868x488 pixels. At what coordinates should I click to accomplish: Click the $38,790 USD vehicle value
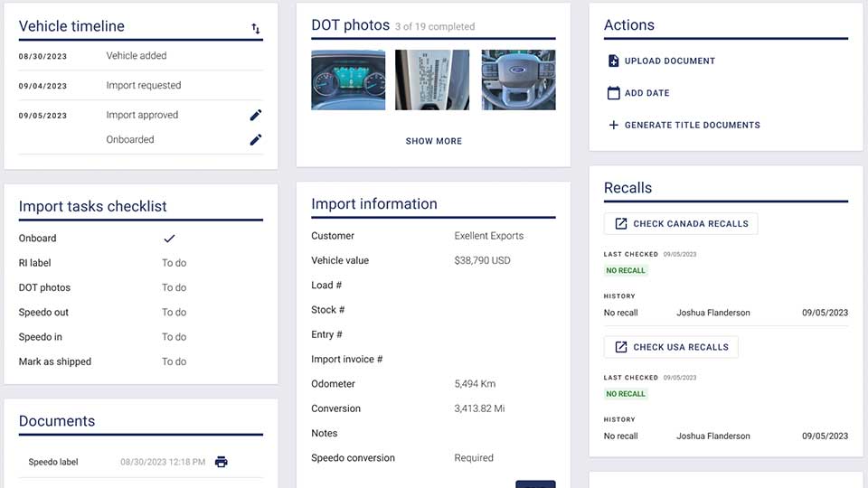point(482,260)
